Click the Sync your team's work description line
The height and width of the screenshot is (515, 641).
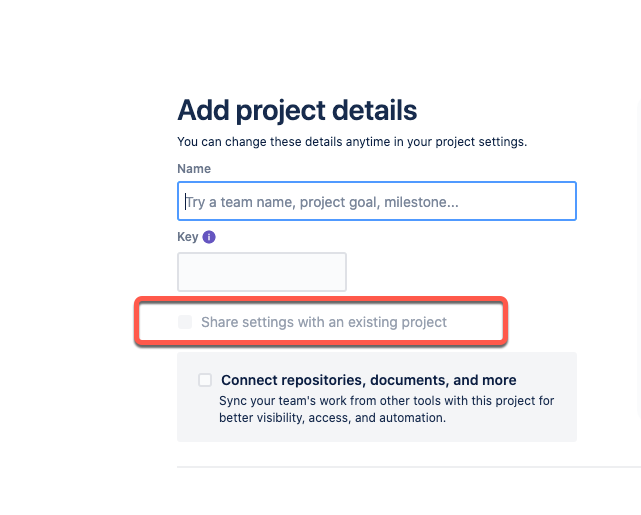[387, 401]
